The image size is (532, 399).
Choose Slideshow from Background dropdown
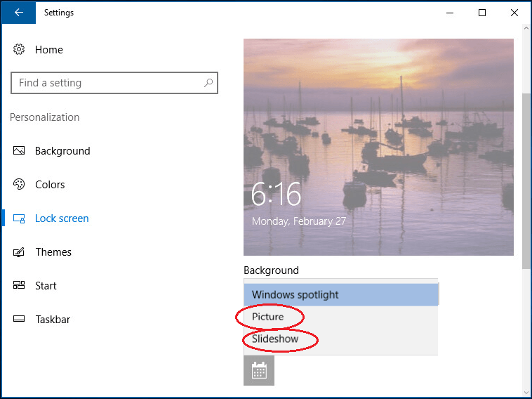click(x=340, y=339)
